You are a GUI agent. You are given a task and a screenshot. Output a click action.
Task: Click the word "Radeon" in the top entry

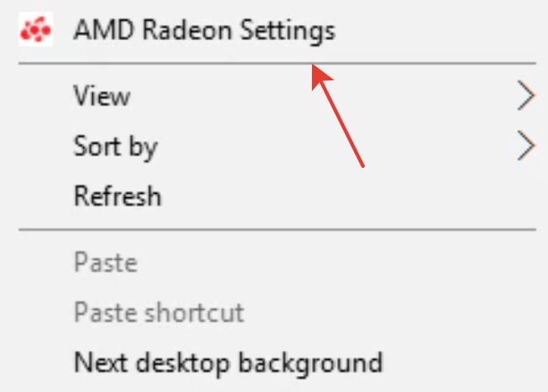click(187, 29)
